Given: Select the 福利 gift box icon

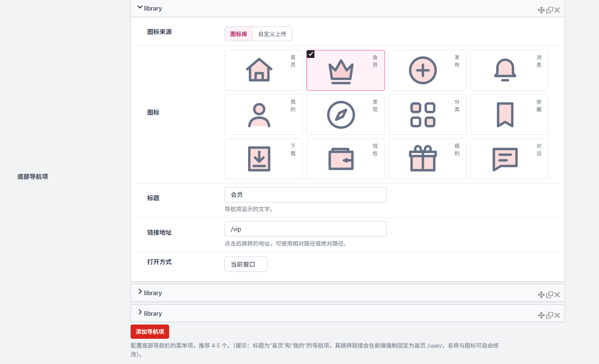Looking at the screenshot, I should (427, 159).
